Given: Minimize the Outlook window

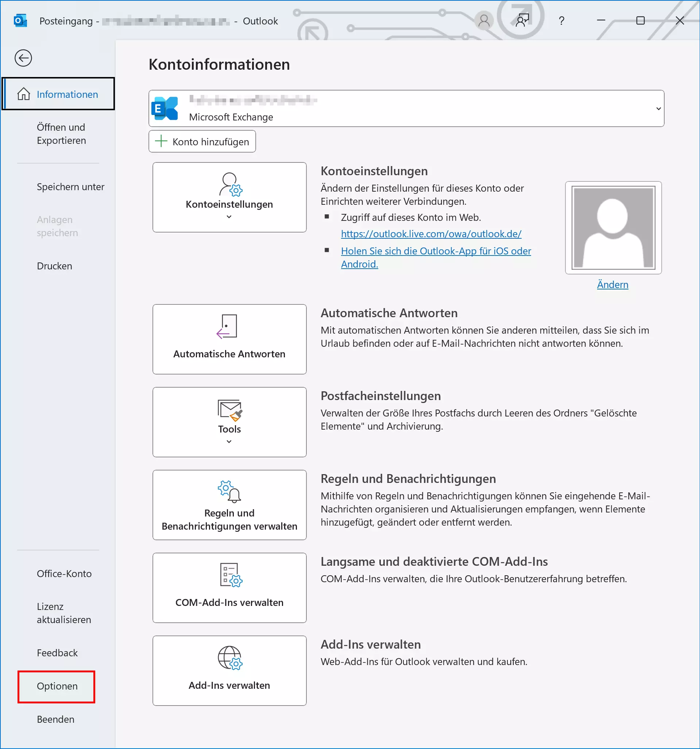Looking at the screenshot, I should (x=601, y=20).
